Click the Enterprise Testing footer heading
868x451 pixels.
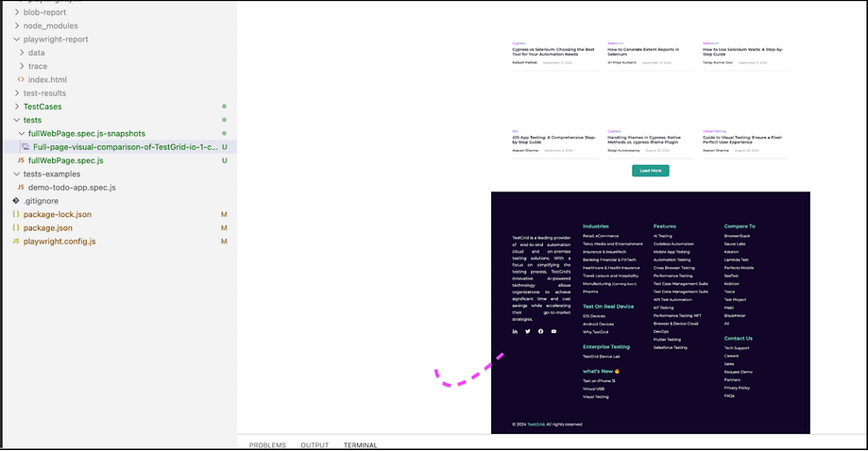(606, 347)
